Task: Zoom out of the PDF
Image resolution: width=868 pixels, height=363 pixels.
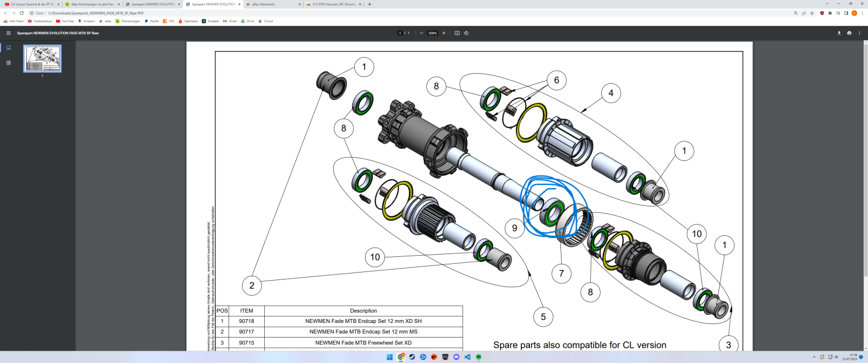Action: [422, 33]
